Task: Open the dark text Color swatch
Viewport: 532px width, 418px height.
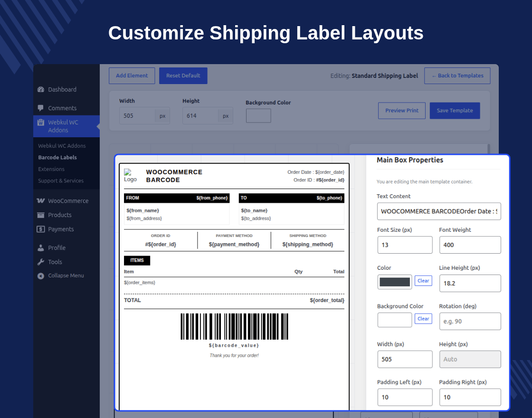Action: point(395,282)
